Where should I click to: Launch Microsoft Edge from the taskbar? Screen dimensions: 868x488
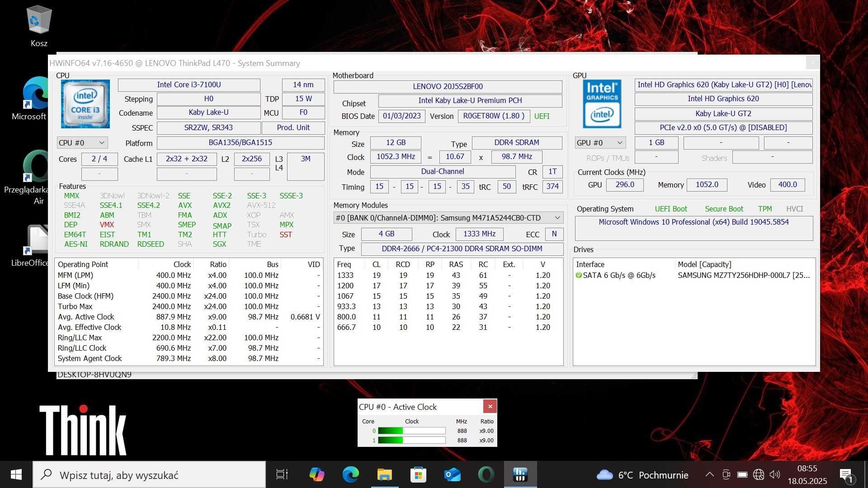(350, 474)
